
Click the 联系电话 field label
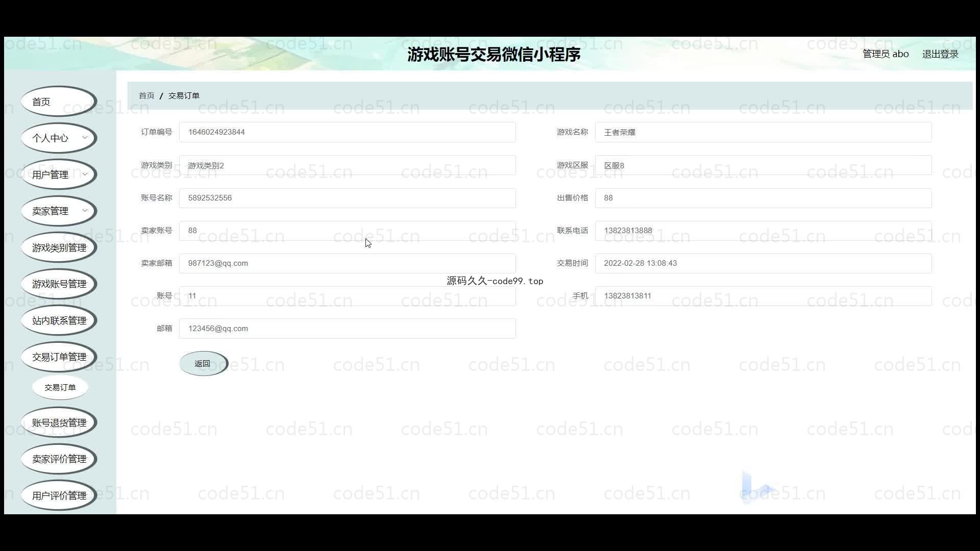coord(572,231)
